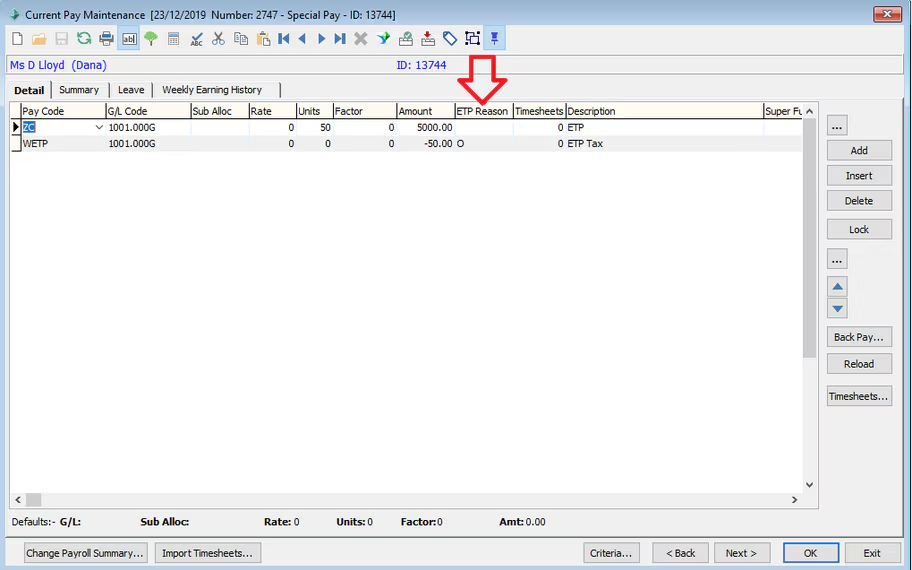Cut using the scissors icon

pos(218,39)
